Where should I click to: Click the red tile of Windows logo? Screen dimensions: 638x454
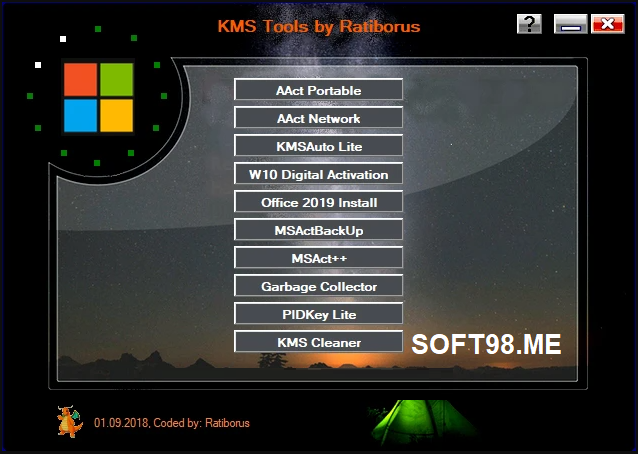tap(80, 79)
